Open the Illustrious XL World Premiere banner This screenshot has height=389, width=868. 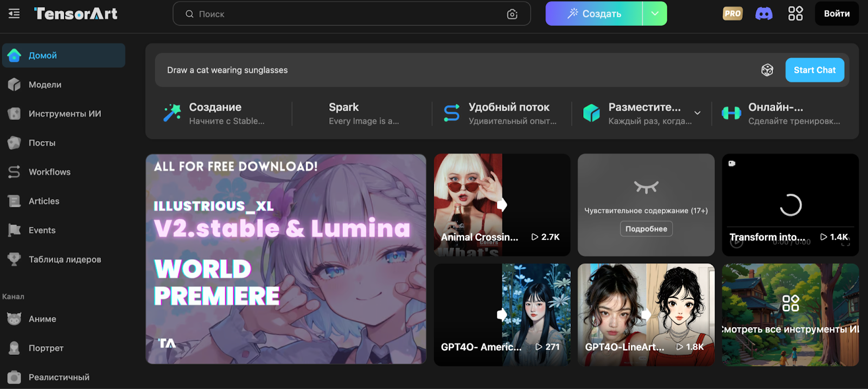[x=286, y=259]
